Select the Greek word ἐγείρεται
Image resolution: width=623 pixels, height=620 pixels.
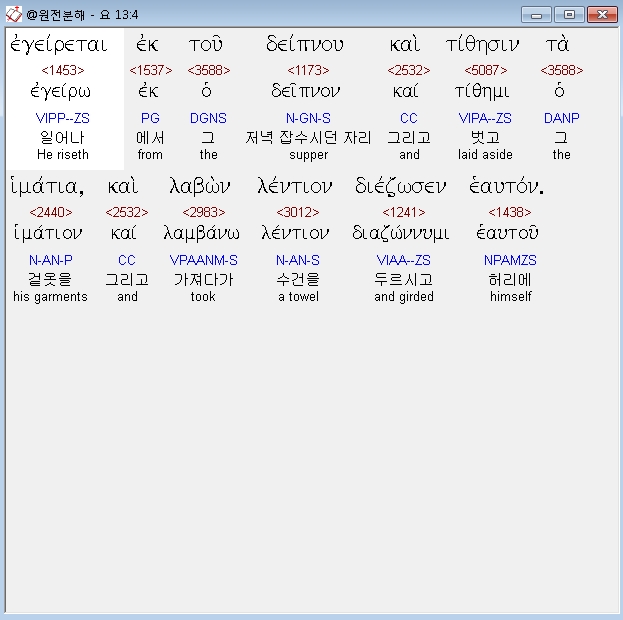click(x=59, y=45)
